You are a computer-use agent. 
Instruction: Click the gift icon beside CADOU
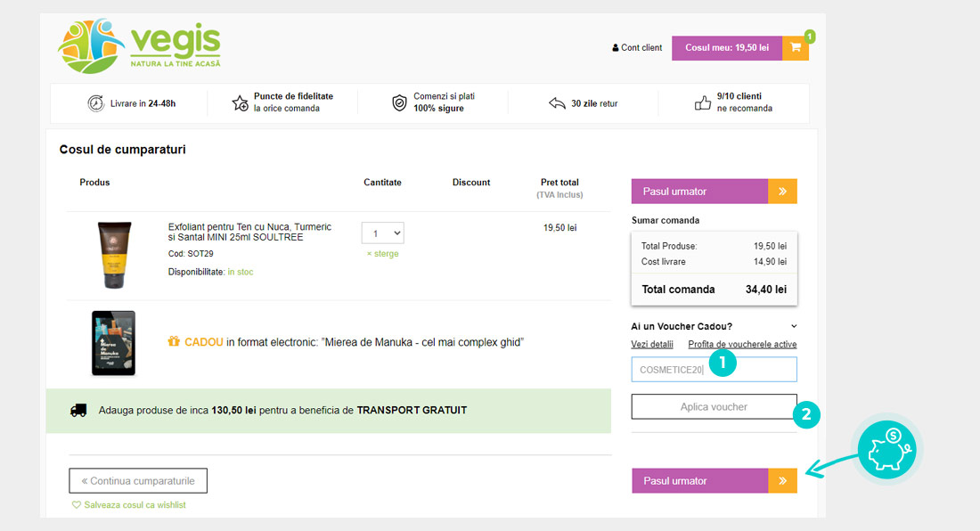pyautogui.click(x=174, y=341)
